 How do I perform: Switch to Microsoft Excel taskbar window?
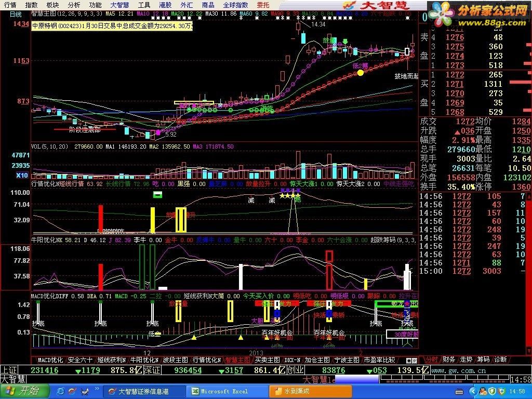coord(228,391)
